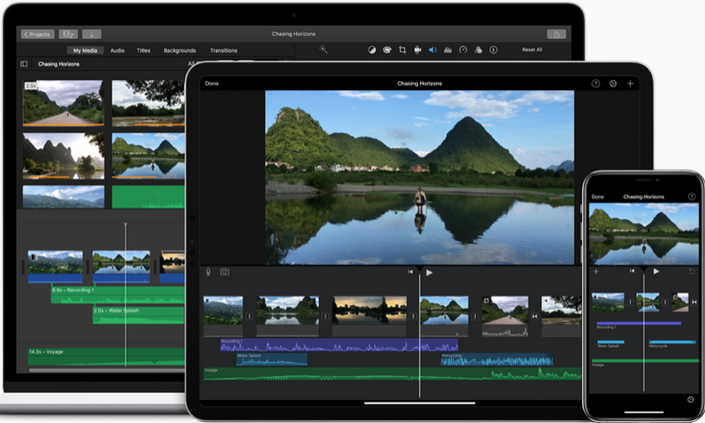Select the Motorcycle audio bar on the iPhone

tap(672, 342)
